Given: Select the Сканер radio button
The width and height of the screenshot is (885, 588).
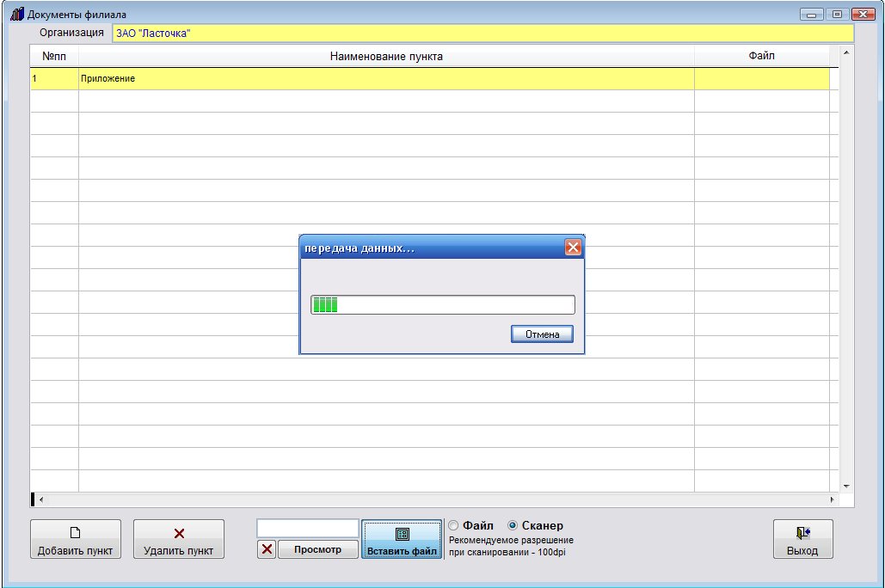Looking at the screenshot, I should point(513,525).
